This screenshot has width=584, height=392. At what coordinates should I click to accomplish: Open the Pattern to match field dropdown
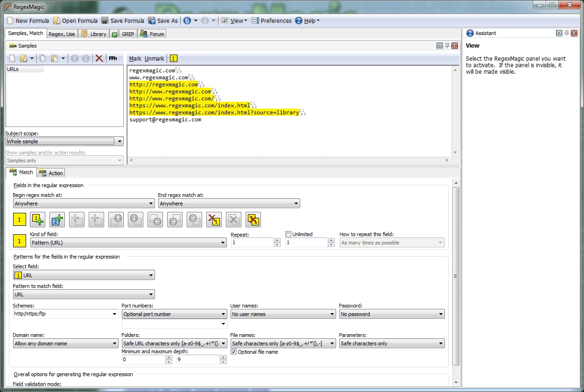(x=84, y=294)
